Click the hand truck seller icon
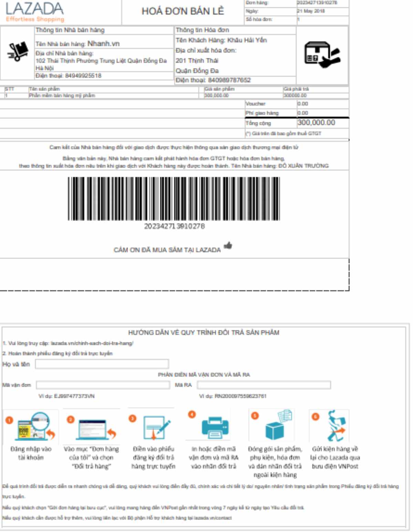 (x=18, y=51)
